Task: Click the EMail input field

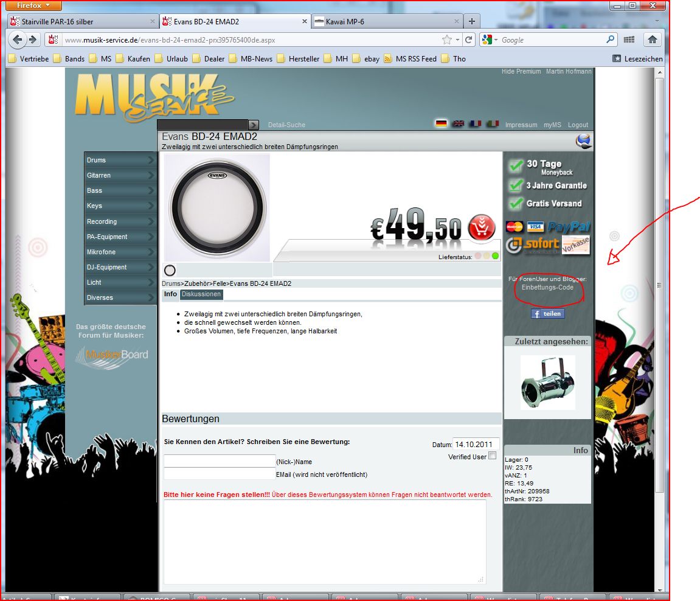Action: tap(219, 474)
